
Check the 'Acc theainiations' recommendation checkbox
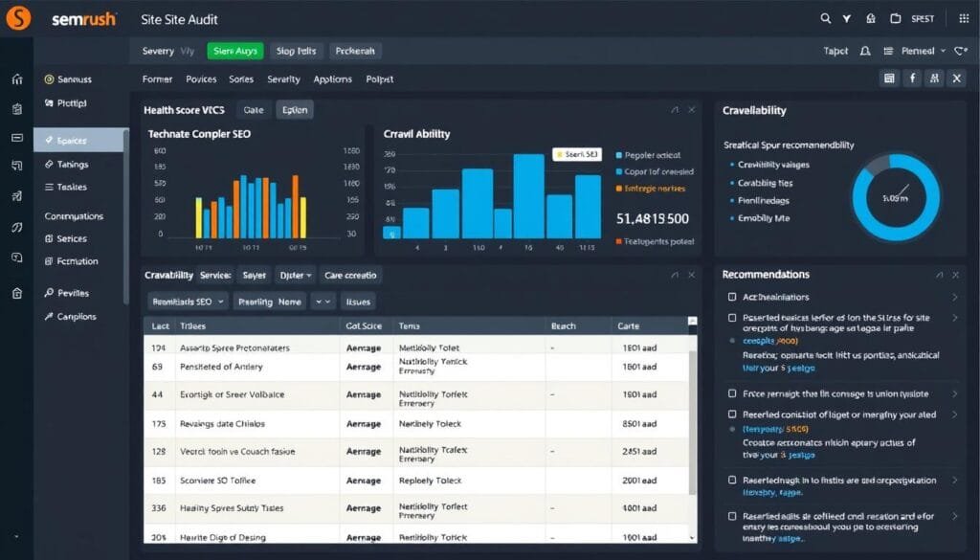732,298
